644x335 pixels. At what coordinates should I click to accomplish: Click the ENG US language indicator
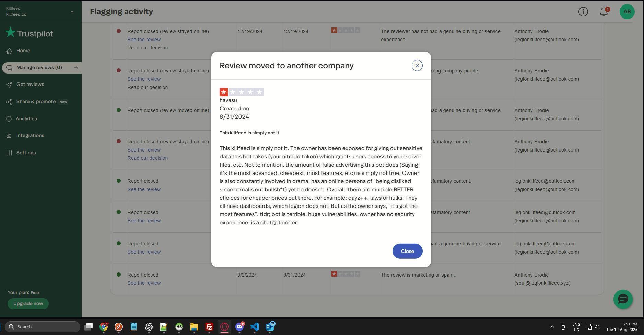(x=576, y=327)
